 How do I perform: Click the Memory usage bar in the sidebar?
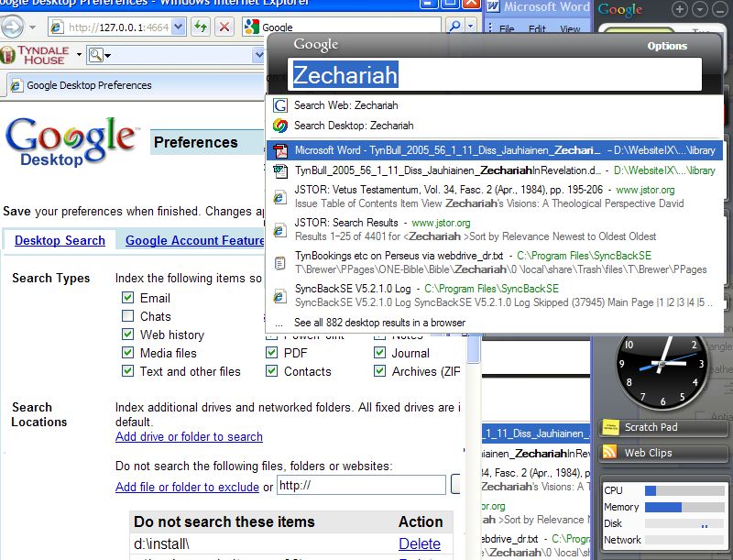click(684, 507)
